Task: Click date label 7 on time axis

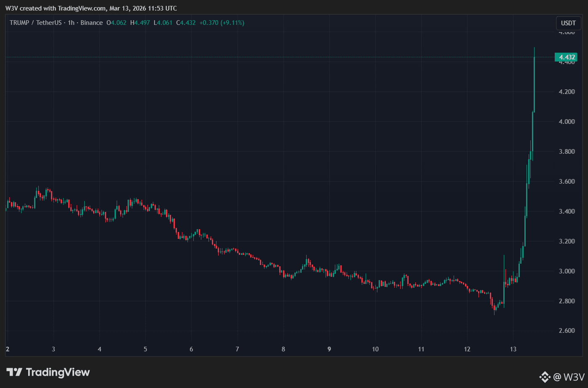Action: (238, 349)
